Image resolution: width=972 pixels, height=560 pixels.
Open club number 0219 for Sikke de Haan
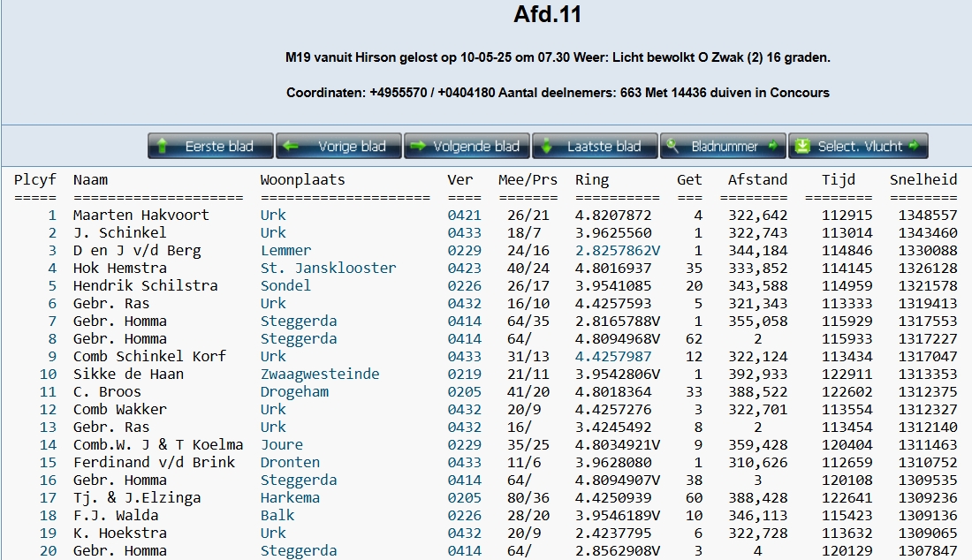pos(464,374)
